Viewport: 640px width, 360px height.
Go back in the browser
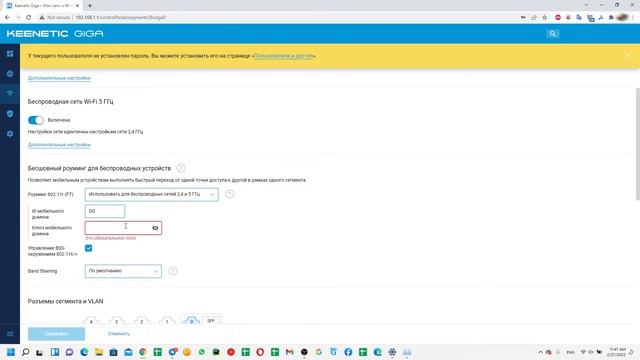tap(7, 18)
